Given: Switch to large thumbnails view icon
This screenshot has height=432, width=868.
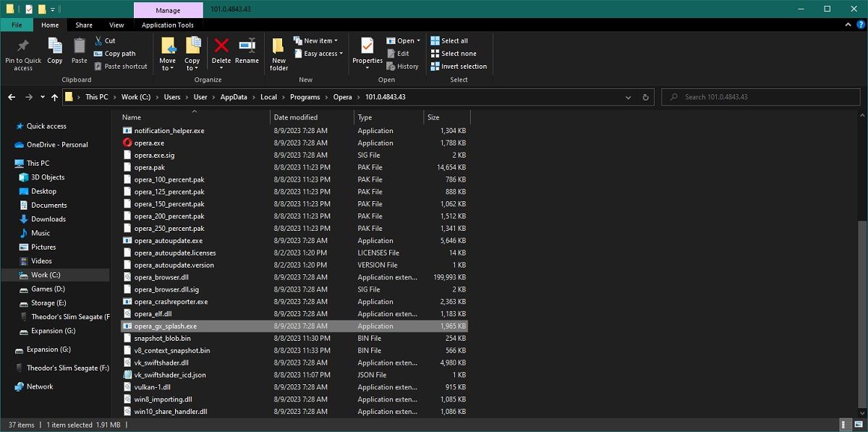Looking at the screenshot, I should pyautogui.click(x=858, y=425).
